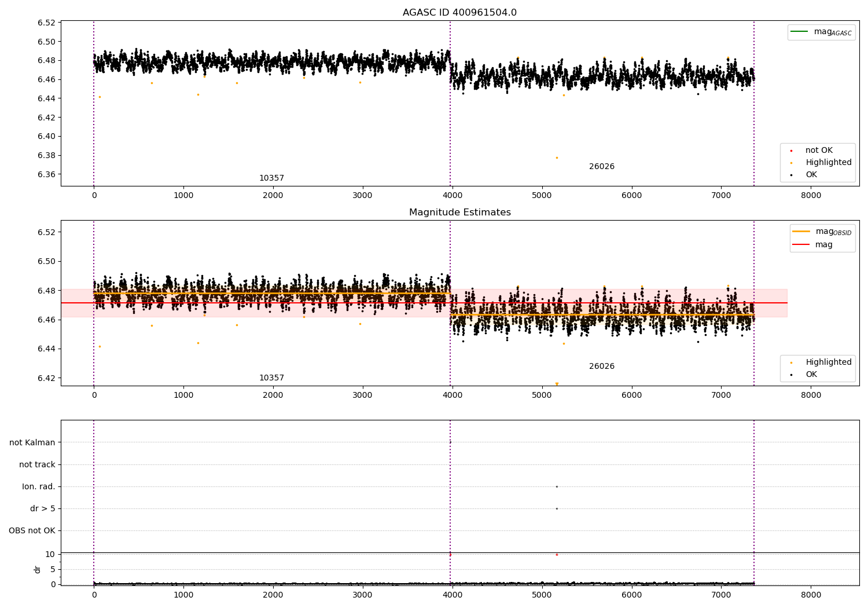Click the '10357' obsid label in the top plot
This screenshot has height=608, width=868.
coord(271,178)
